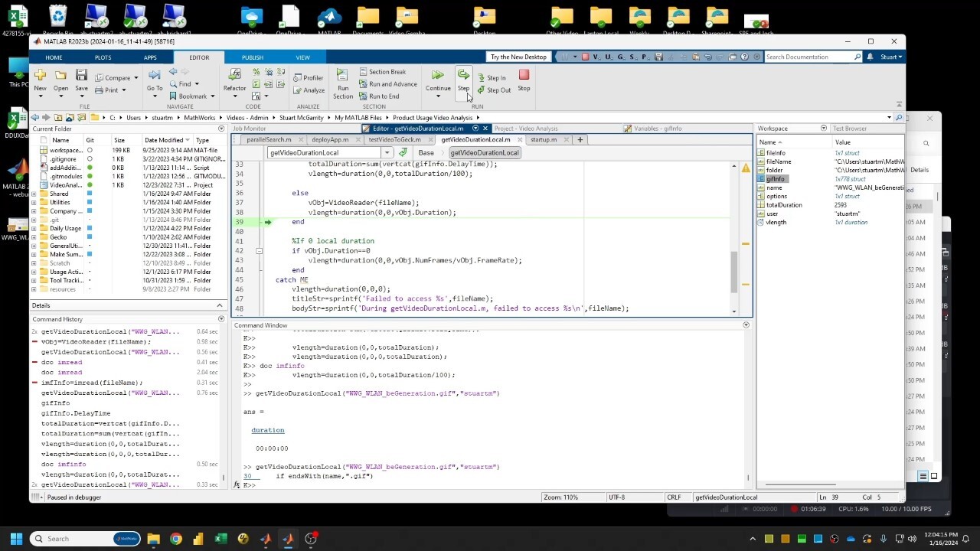The width and height of the screenshot is (980, 551).
Task: Expand the Shared folder
Action: [x=34, y=194]
